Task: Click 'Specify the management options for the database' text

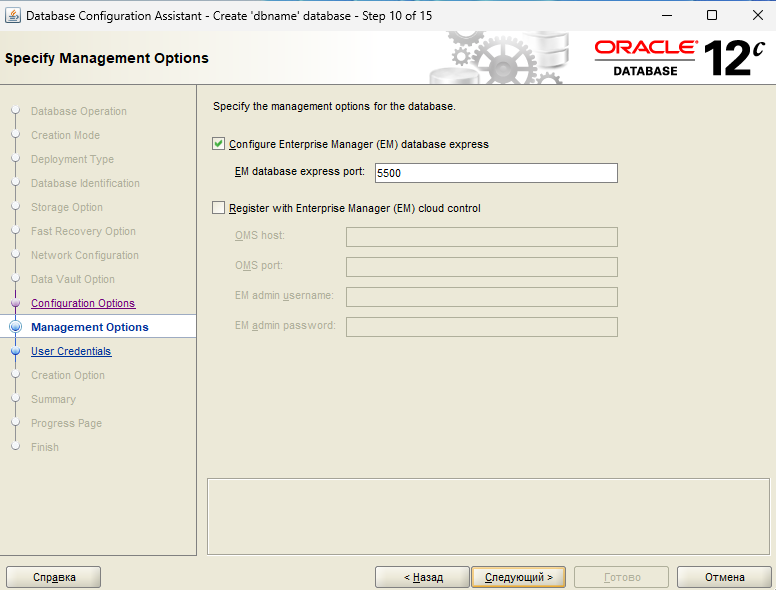Action: click(334, 106)
